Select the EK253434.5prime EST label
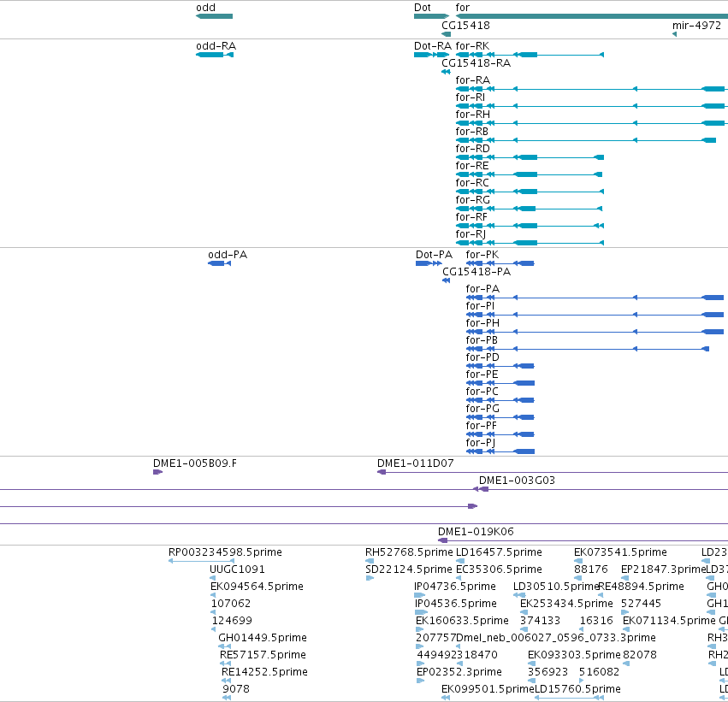The height and width of the screenshot is (702, 728). coord(566,604)
